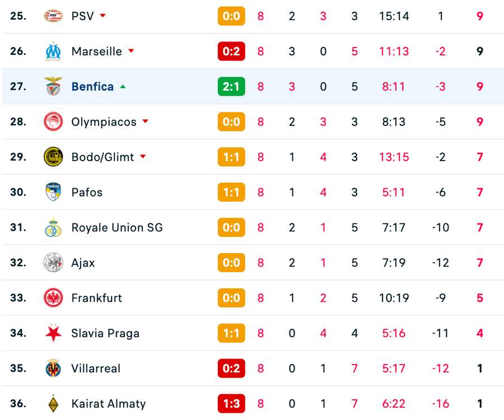Click the Bodo/Glimt club crest

coord(54,157)
